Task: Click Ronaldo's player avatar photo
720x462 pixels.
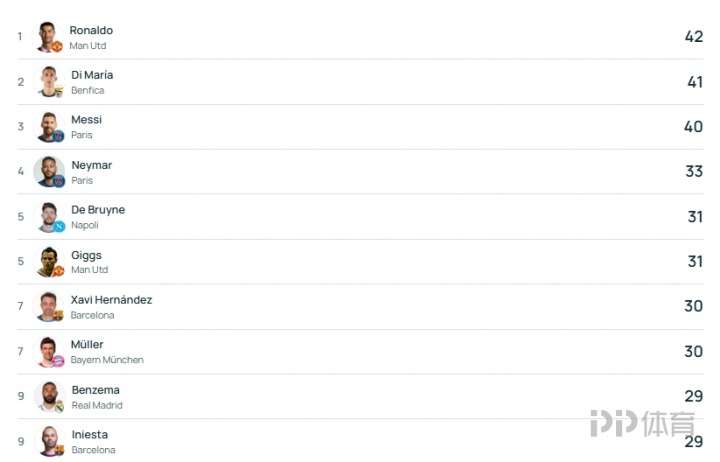Action: pyautogui.click(x=49, y=37)
